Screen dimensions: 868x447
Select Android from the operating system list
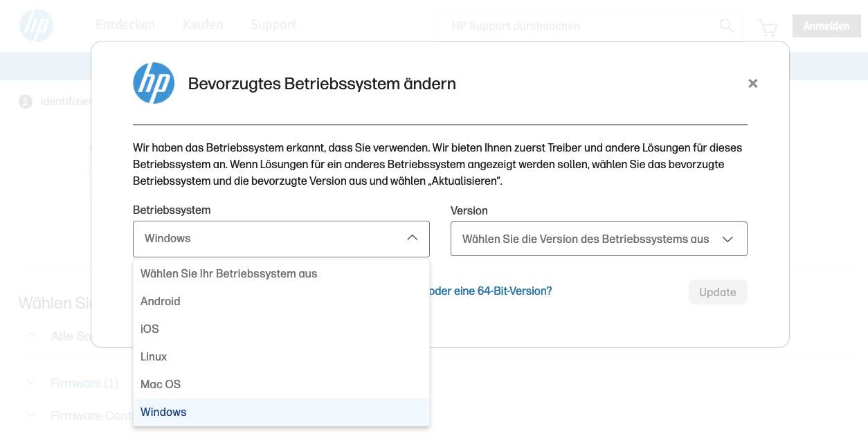281,301
